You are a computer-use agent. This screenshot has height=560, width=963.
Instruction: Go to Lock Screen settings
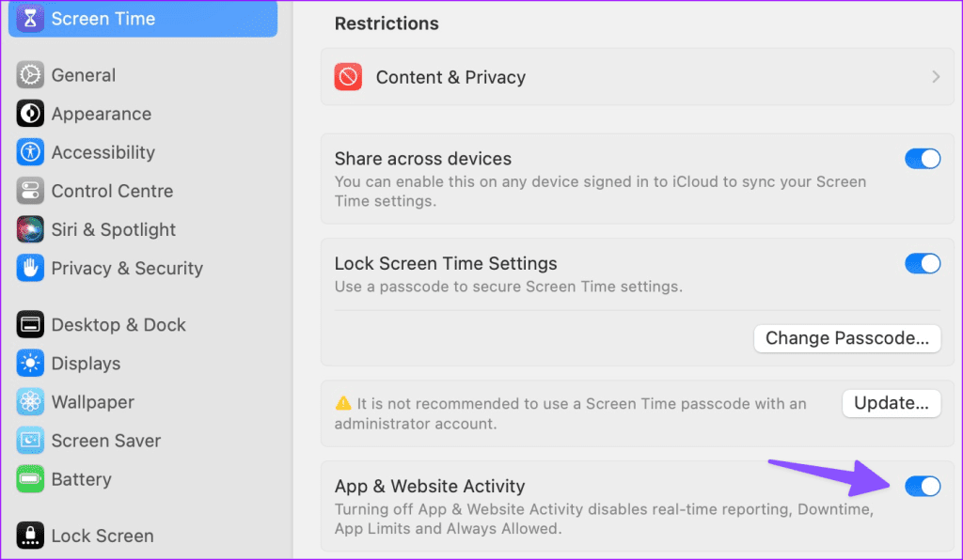click(31, 536)
